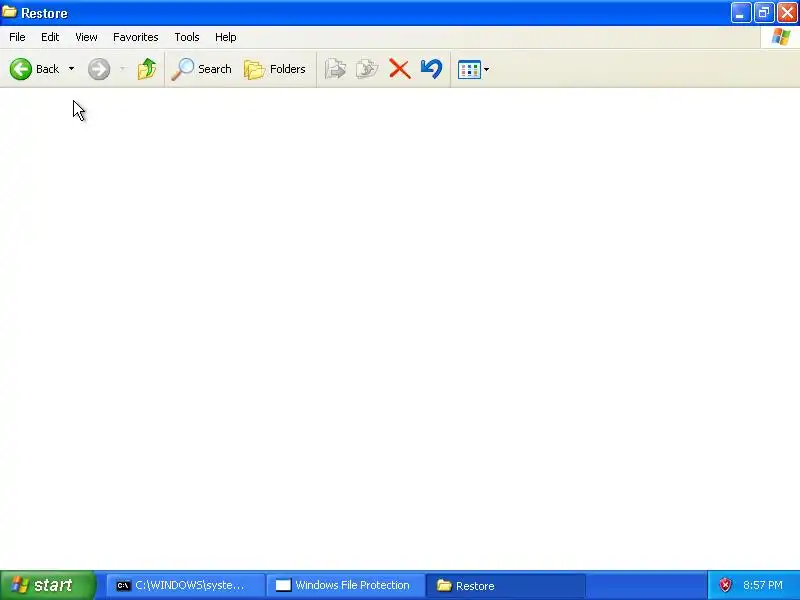Switch to Windows File Protection taskbar item

point(346,586)
